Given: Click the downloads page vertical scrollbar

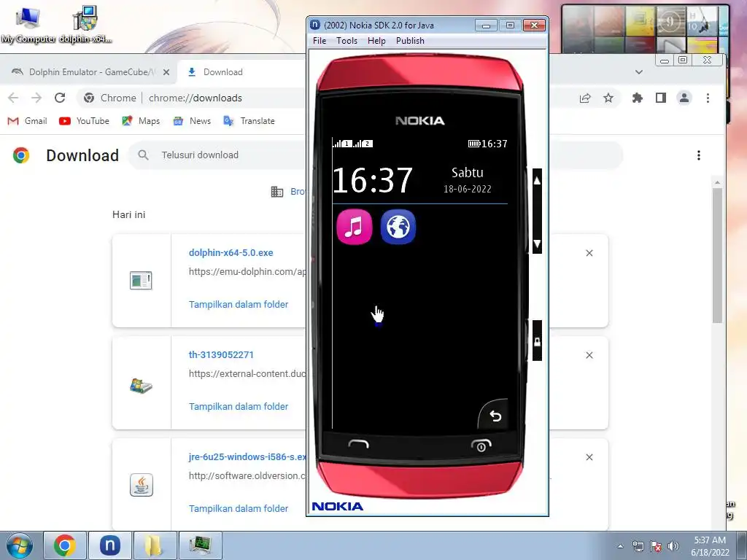Looking at the screenshot, I should 717,255.
